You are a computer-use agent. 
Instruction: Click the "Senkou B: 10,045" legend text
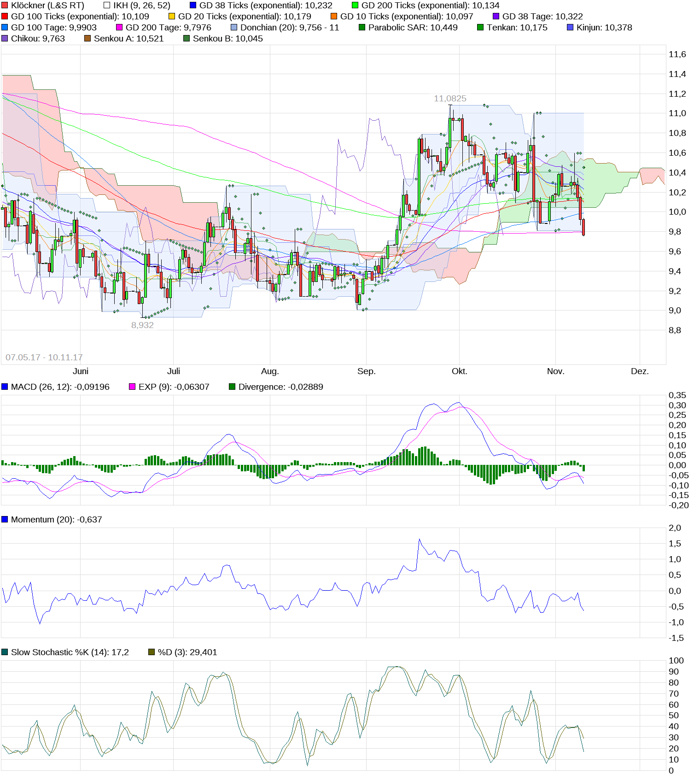tap(228, 39)
